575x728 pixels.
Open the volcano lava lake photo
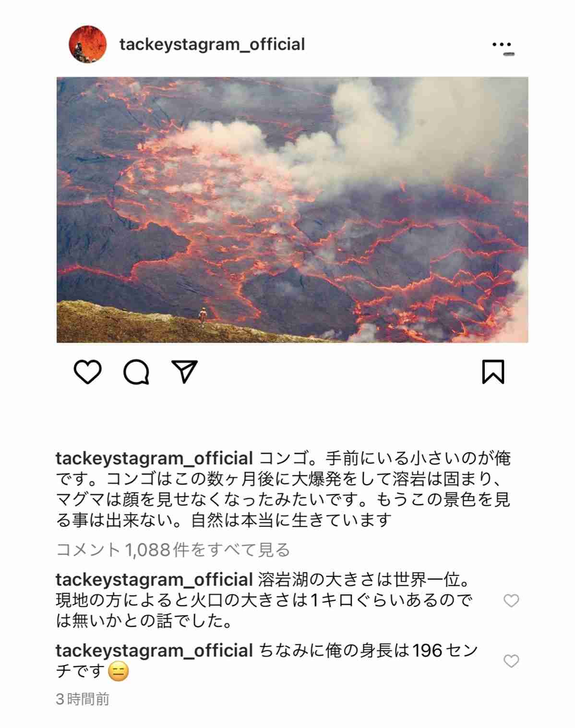(x=292, y=209)
